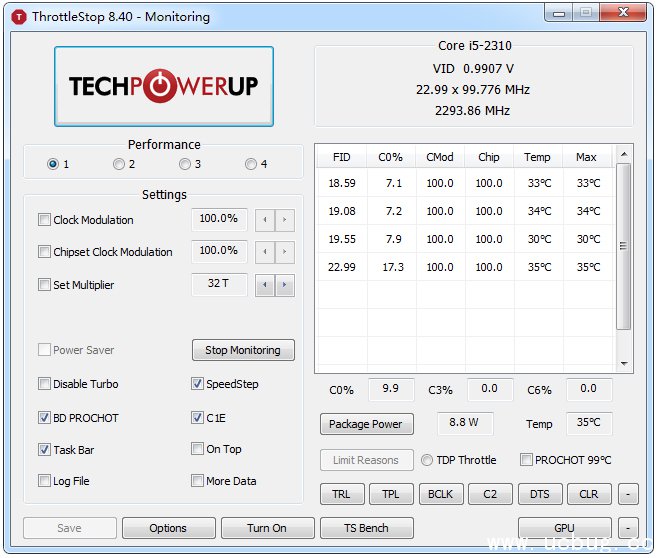Open the TPL power limits window
The height and width of the screenshot is (558, 657).
391,494
